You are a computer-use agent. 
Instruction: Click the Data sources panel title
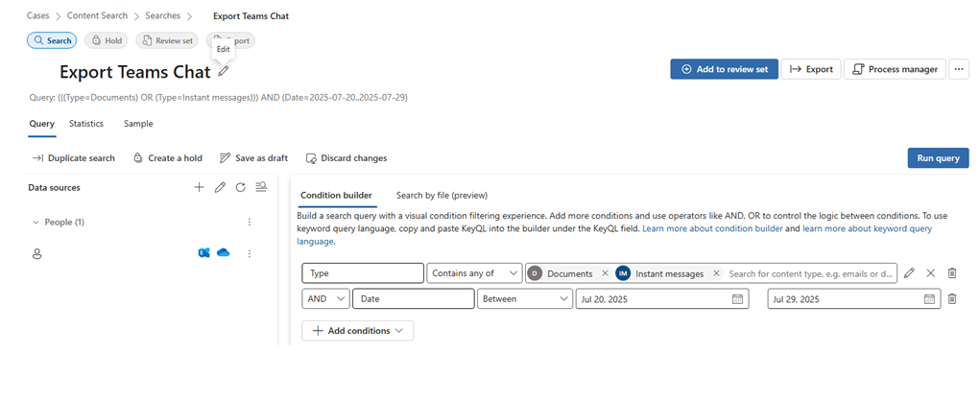point(55,187)
